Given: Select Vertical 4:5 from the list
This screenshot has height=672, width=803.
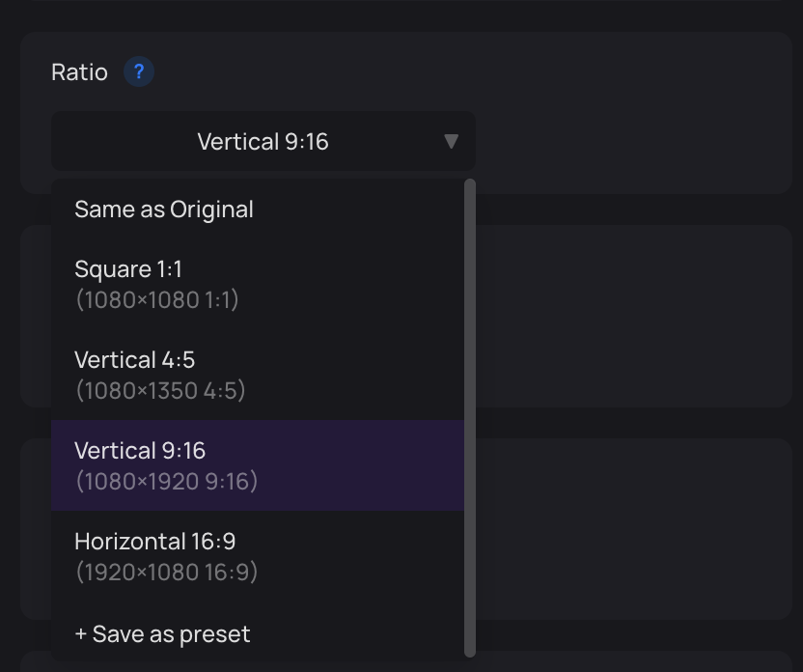Looking at the screenshot, I should (x=135, y=360).
